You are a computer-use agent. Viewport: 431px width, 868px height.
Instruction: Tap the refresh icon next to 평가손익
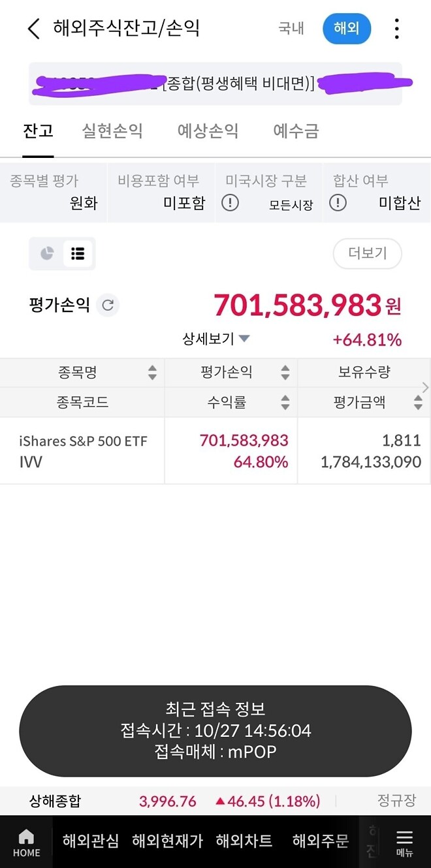click(109, 305)
